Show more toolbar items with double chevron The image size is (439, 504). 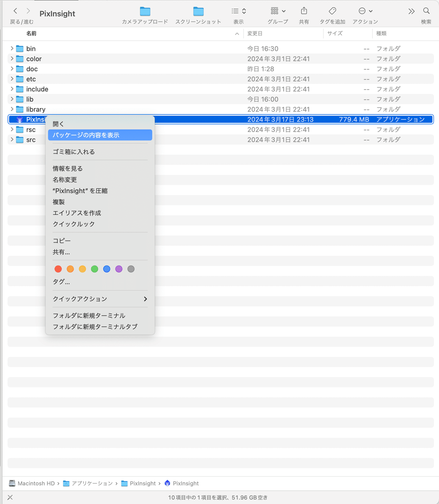point(412,11)
